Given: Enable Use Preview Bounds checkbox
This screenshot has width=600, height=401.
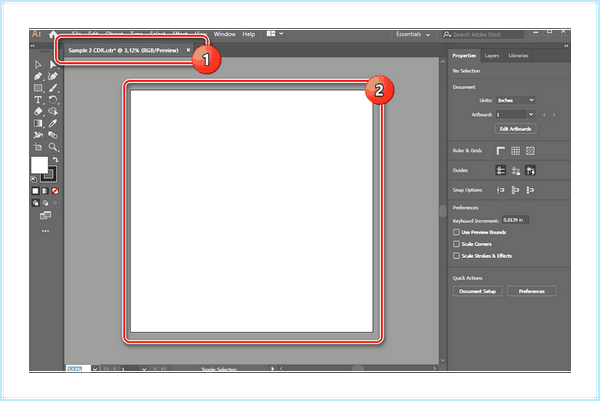Looking at the screenshot, I should 456,232.
